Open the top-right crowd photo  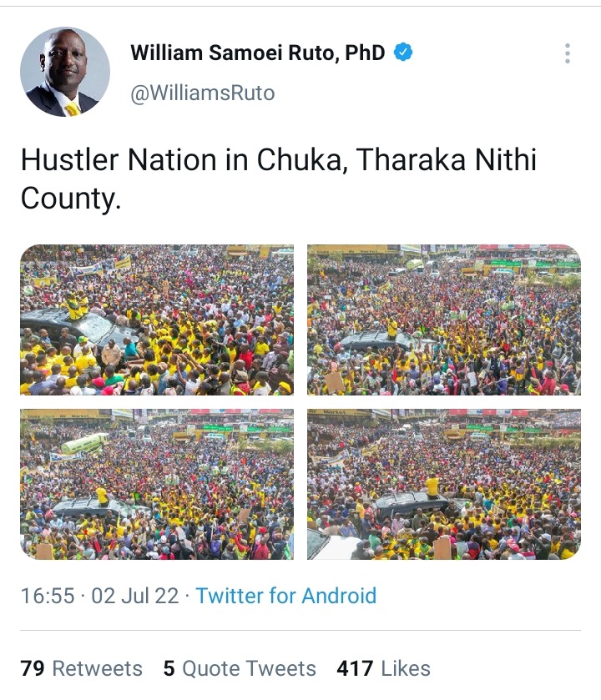pyautogui.click(x=444, y=320)
